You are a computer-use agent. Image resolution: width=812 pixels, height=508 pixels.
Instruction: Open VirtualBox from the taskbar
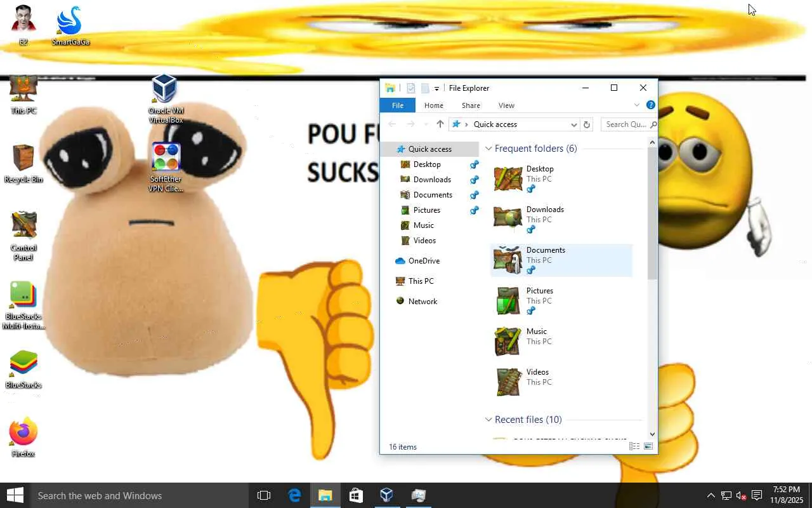click(386, 495)
